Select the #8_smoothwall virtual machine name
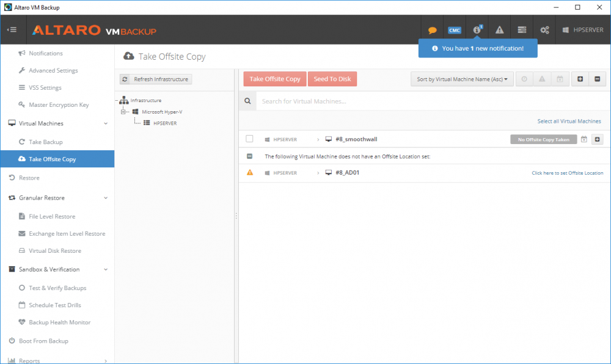The width and height of the screenshot is (611, 364). (356, 139)
